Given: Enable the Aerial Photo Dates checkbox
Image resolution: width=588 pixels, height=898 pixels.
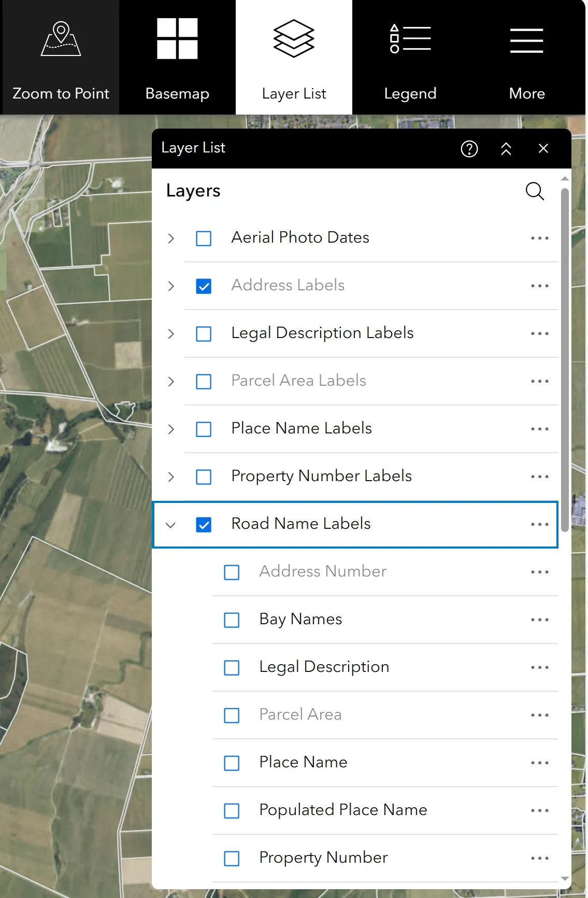Looking at the screenshot, I should [x=204, y=238].
